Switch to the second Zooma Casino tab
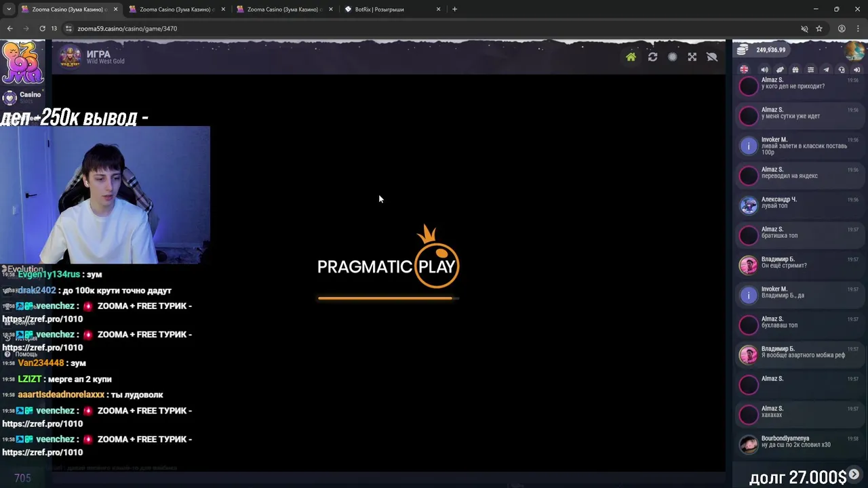This screenshot has width=868, height=488. (x=176, y=9)
